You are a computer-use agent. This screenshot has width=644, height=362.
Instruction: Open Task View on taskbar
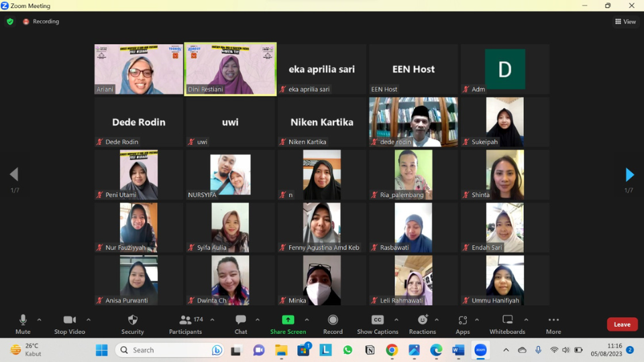235,350
